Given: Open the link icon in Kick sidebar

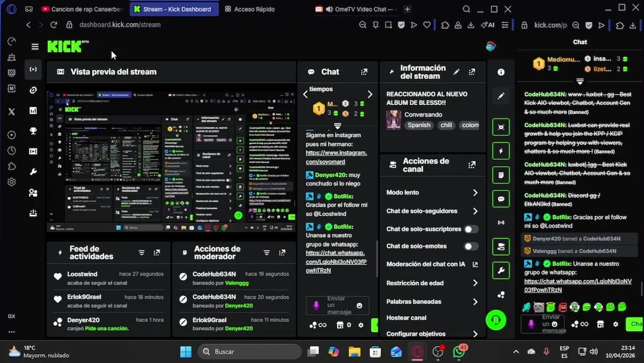Looking at the screenshot, I should pos(33,90).
